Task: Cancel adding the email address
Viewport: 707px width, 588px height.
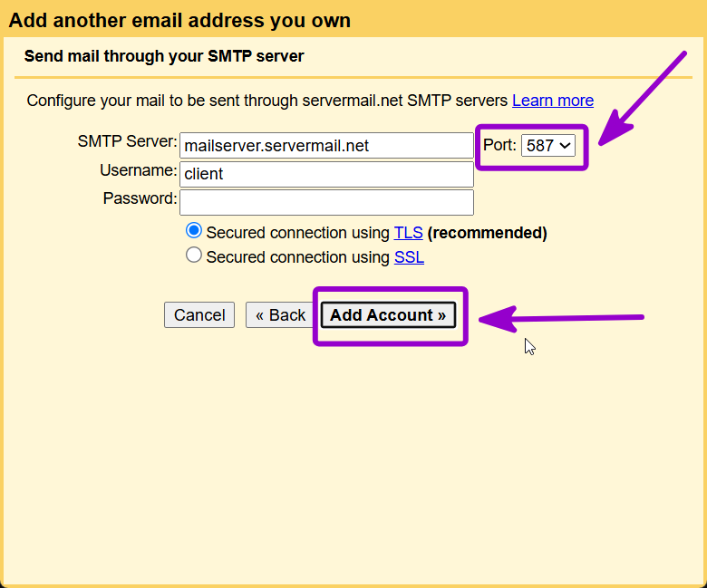Action: click(x=199, y=314)
